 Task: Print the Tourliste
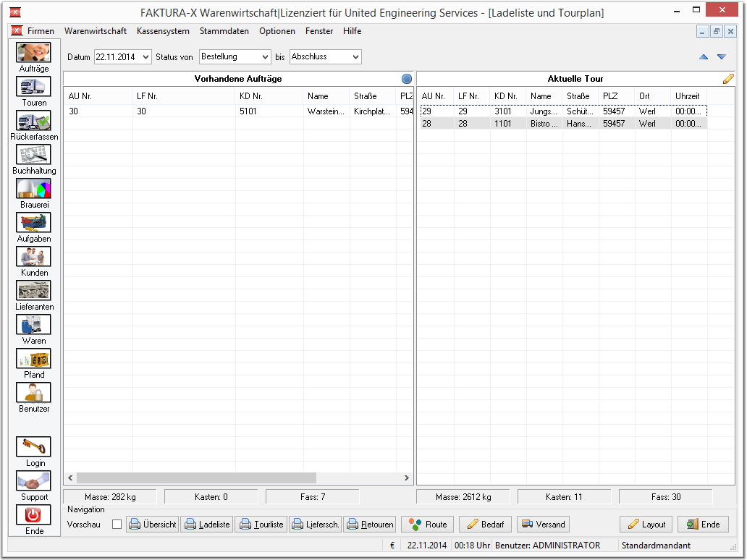coord(261,525)
